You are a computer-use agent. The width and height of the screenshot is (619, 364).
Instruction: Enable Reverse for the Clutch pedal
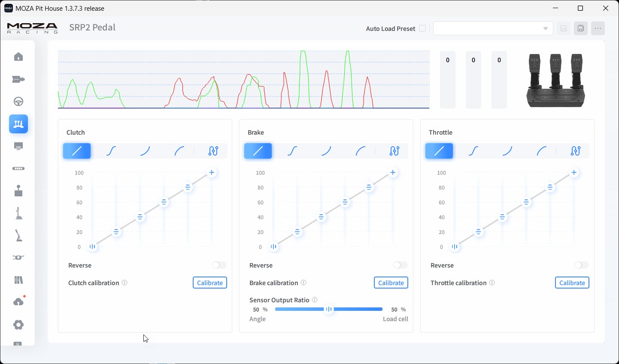pyautogui.click(x=219, y=265)
